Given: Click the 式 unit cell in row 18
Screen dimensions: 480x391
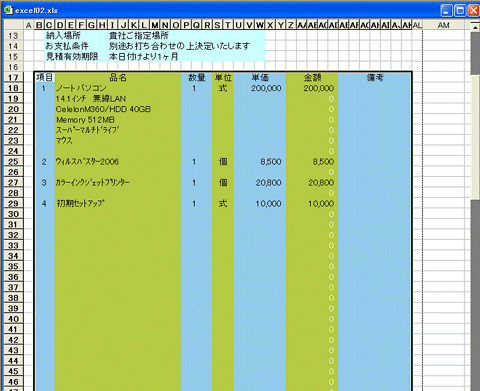Looking at the screenshot, I should (223, 88).
